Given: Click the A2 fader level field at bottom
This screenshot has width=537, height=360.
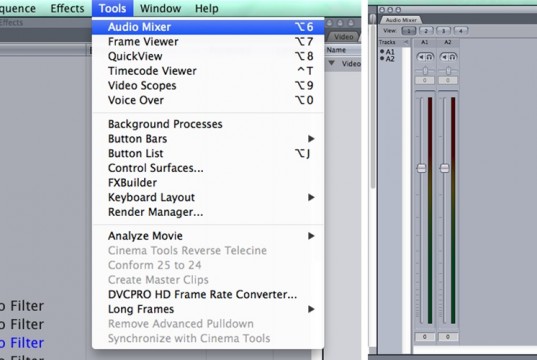Looking at the screenshot, I should 448,337.
